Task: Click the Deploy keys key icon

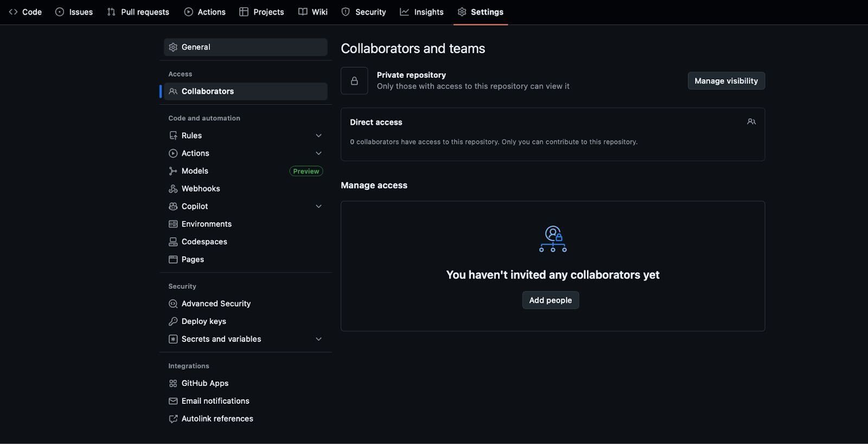Action: tap(173, 321)
